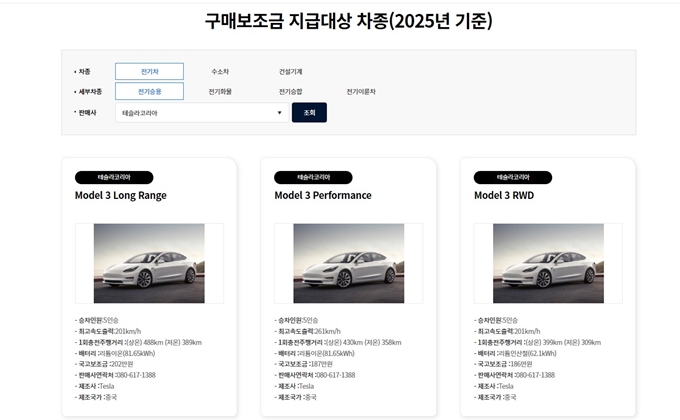Select the 수소차 vehicle type tab
The width and height of the screenshot is (680, 420).
(220, 72)
